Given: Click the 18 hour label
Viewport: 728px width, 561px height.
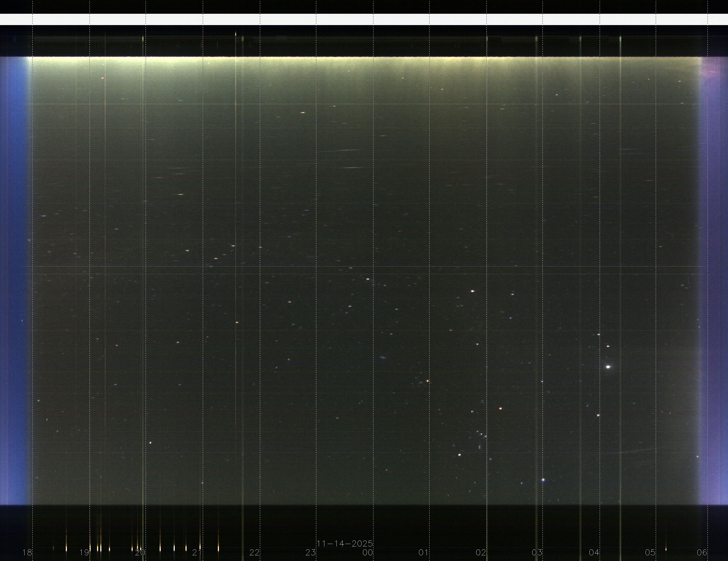Looking at the screenshot, I should tap(27, 552).
